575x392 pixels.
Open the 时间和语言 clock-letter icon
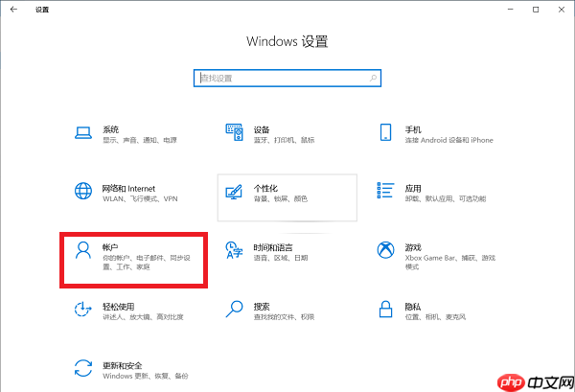pos(234,250)
